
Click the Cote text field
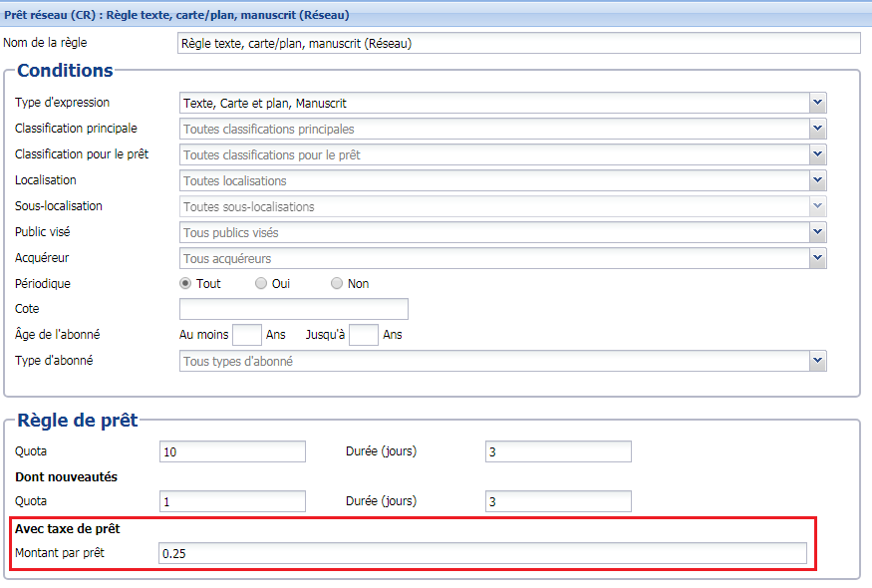click(x=293, y=309)
